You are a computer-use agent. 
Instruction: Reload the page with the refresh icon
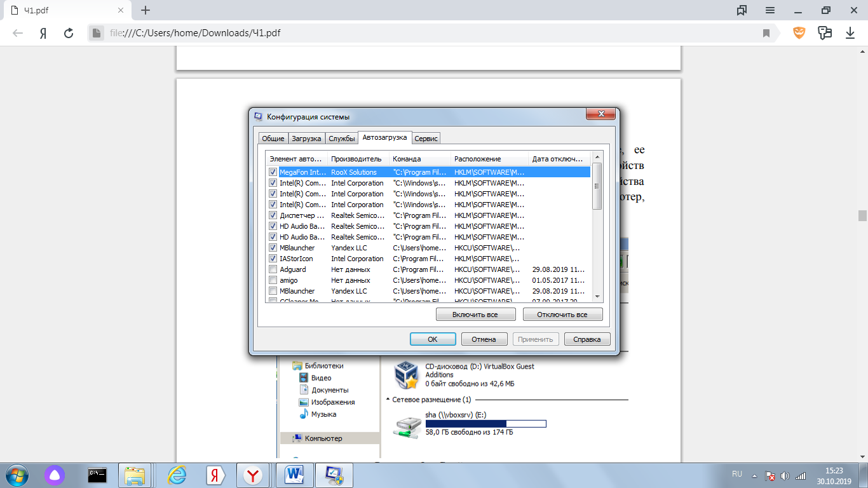tap(69, 33)
